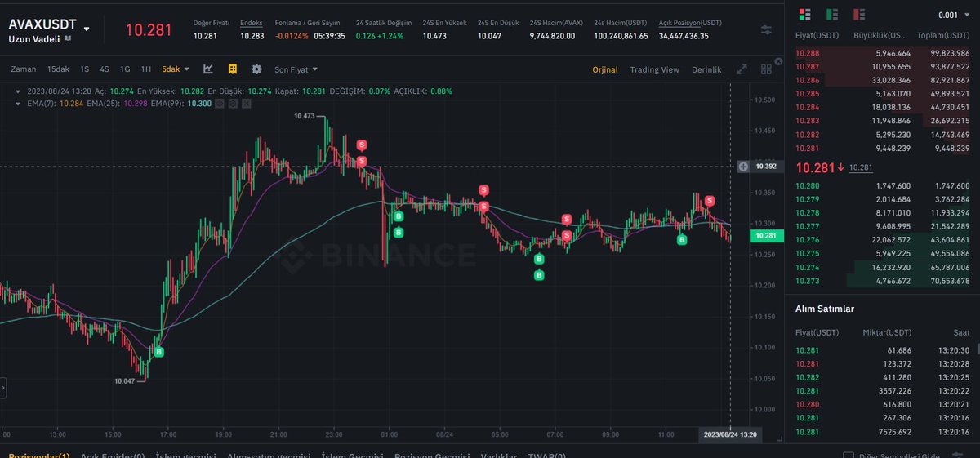Viewport: 980px width, 458px height.
Task: Click bid price 10.277 in order book
Action: 807,226
